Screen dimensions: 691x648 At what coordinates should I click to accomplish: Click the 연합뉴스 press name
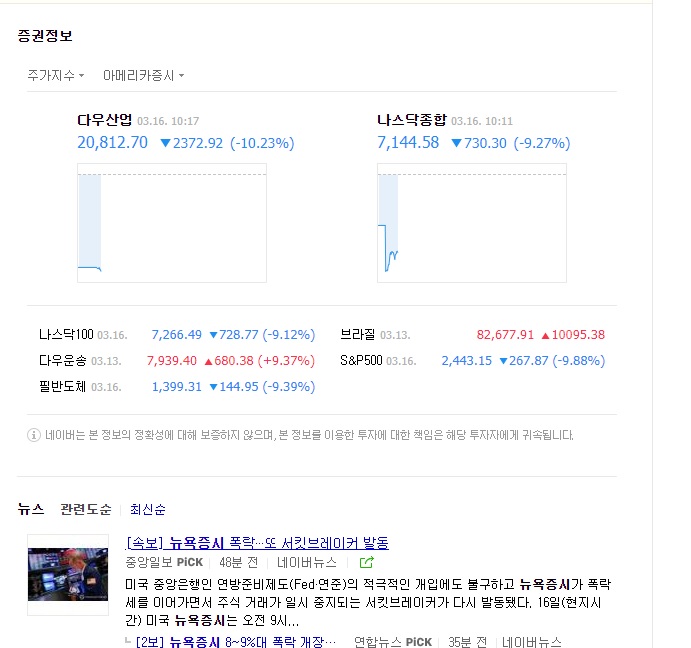click(x=378, y=641)
